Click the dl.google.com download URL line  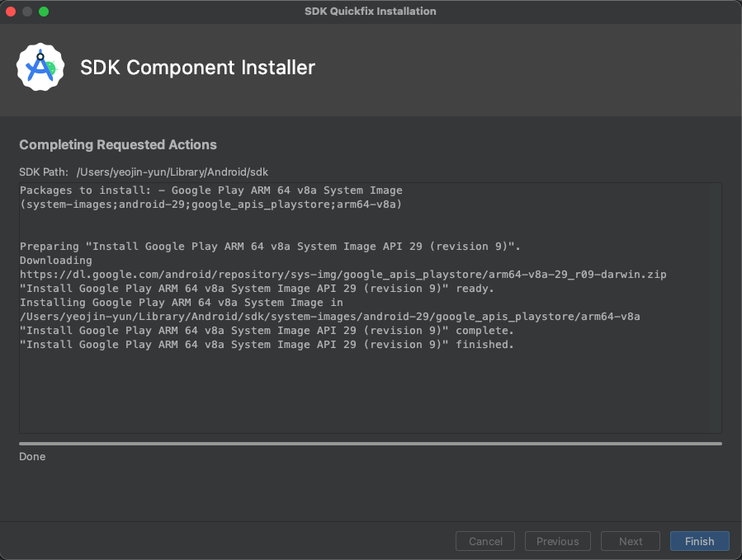pyautogui.click(x=343, y=275)
